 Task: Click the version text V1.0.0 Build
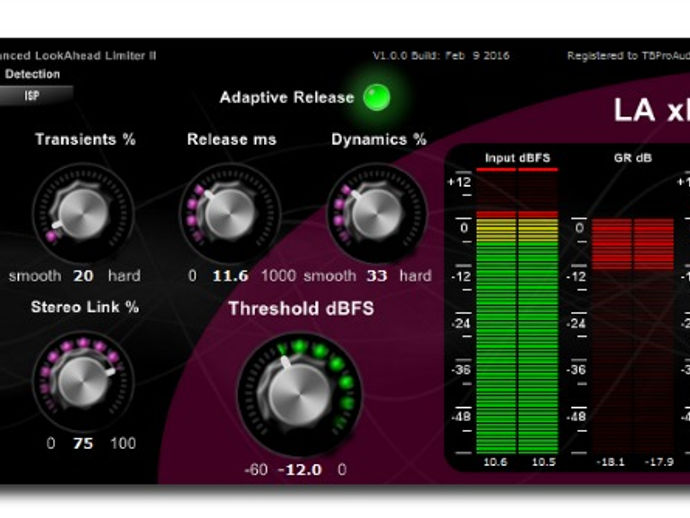[441, 55]
